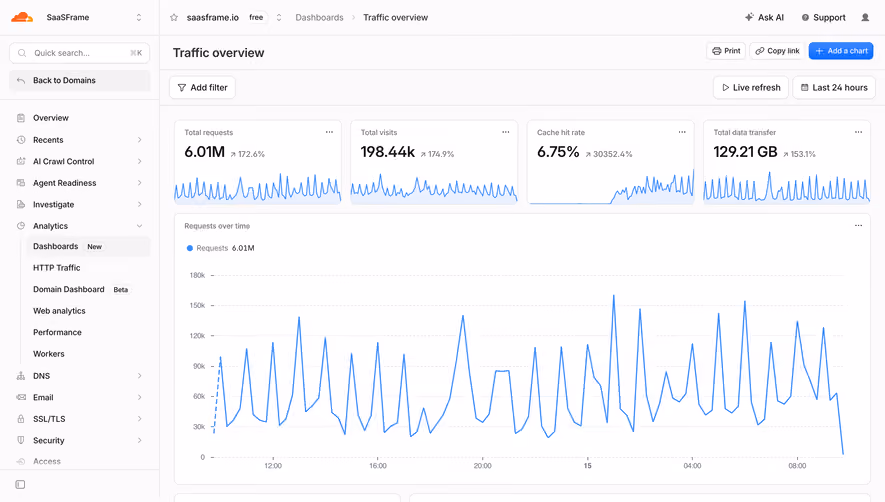Expand the DNS section chevron
Screen dimensions: 885x502
pos(139,376)
